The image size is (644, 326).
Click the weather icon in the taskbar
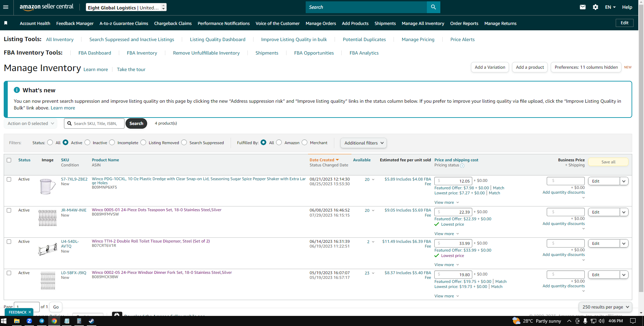pos(516,321)
